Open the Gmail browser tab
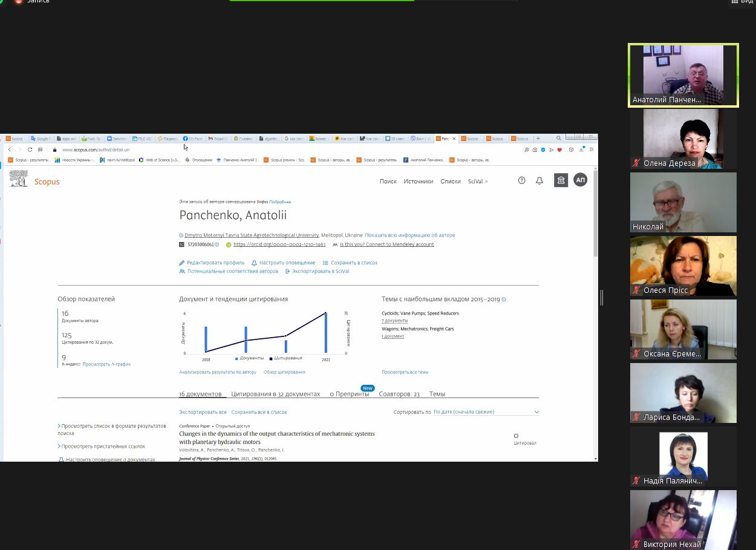This screenshot has width=756, height=550. (x=218, y=139)
